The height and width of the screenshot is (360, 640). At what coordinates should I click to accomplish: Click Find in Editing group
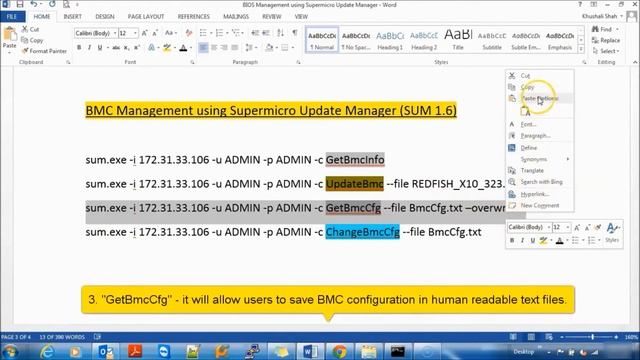pos(603,29)
